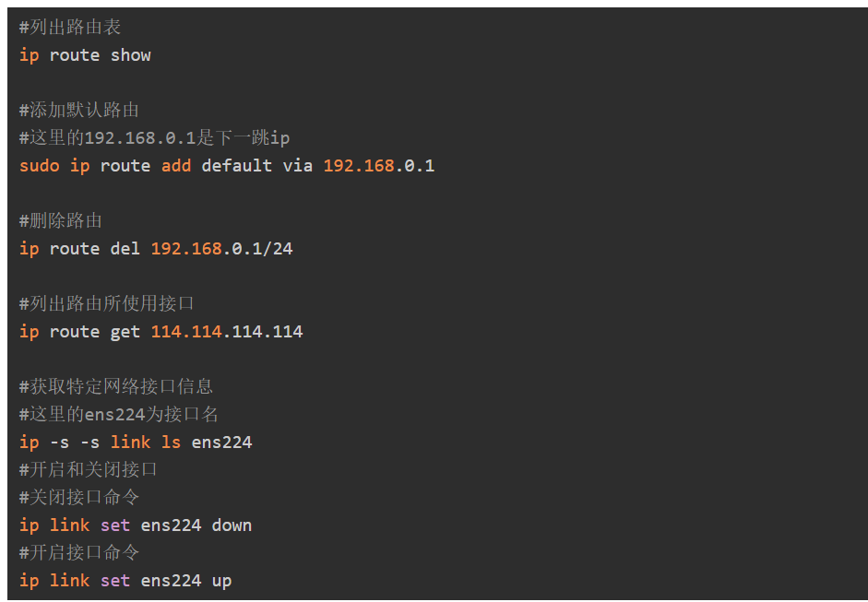The image size is (868, 602).
Task: Click the "sudo" keyword
Action: 39,166
